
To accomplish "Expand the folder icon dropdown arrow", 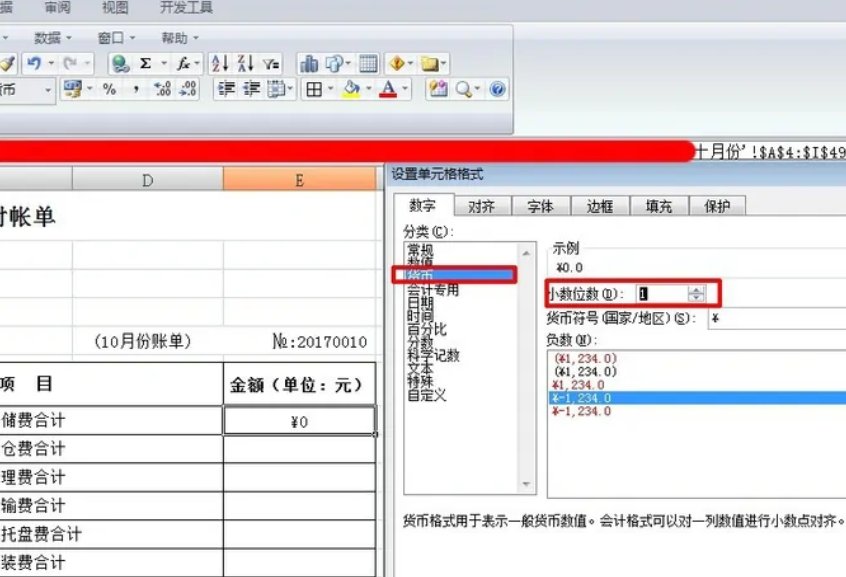I will (x=444, y=64).
